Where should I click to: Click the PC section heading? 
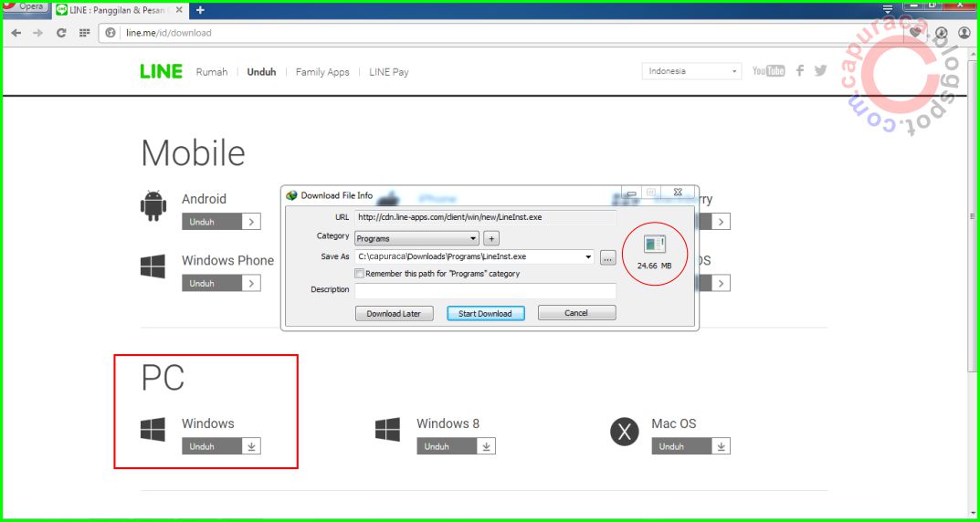163,377
